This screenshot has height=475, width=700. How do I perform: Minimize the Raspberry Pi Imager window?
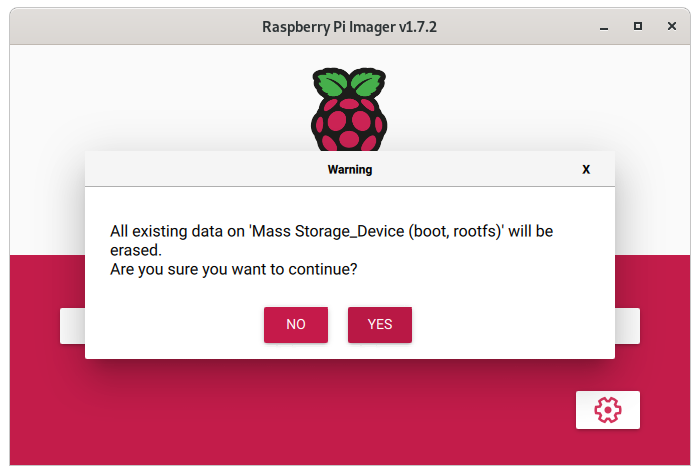point(604,27)
